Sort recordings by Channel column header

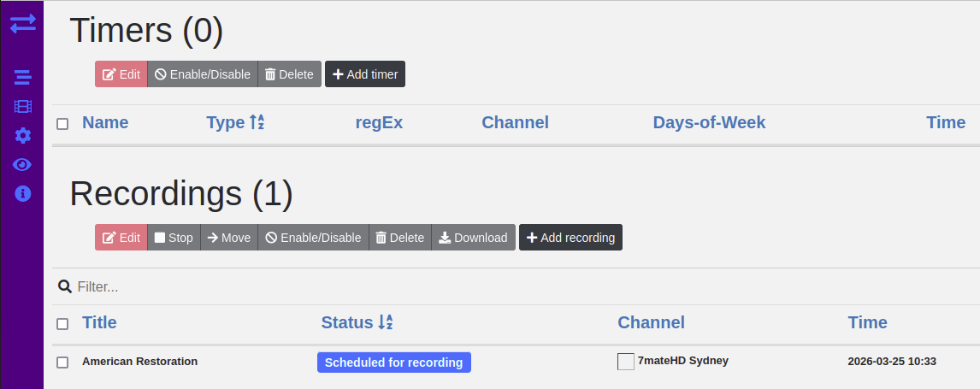tap(652, 322)
